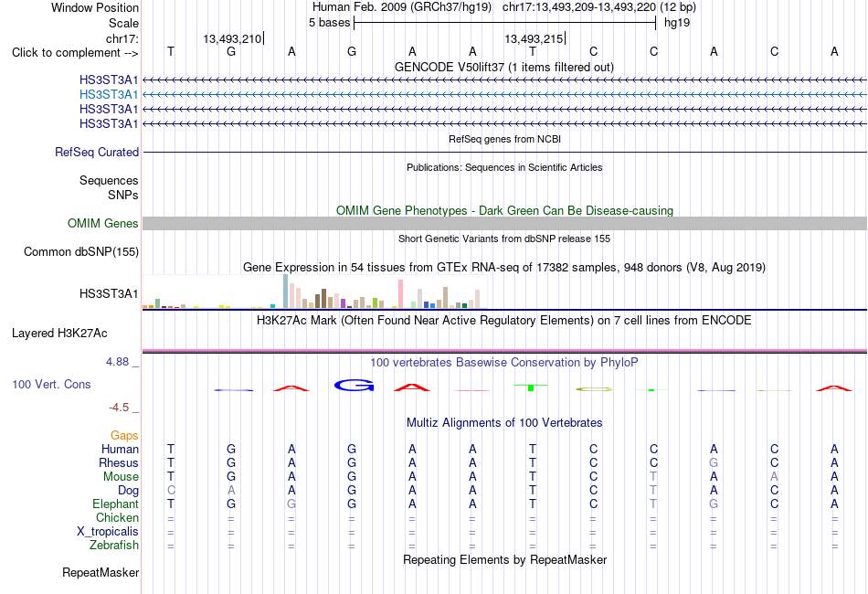Image resolution: width=868 pixels, height=594 pixels.
Task: Click the 13,493,210 position marker
Action: pyautogui.click(x=232, y=38)
